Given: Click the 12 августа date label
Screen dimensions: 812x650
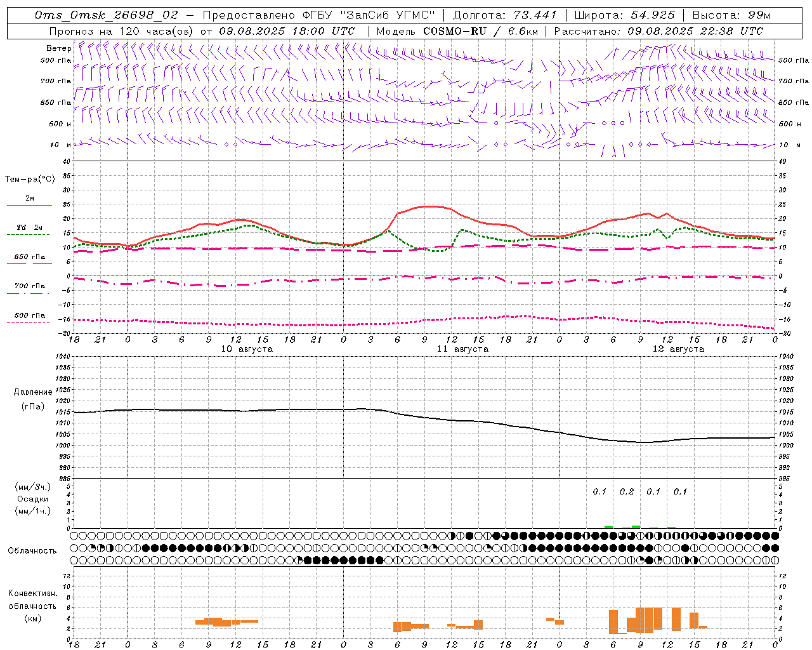Looking at the screenshot, I should point(678,349).
